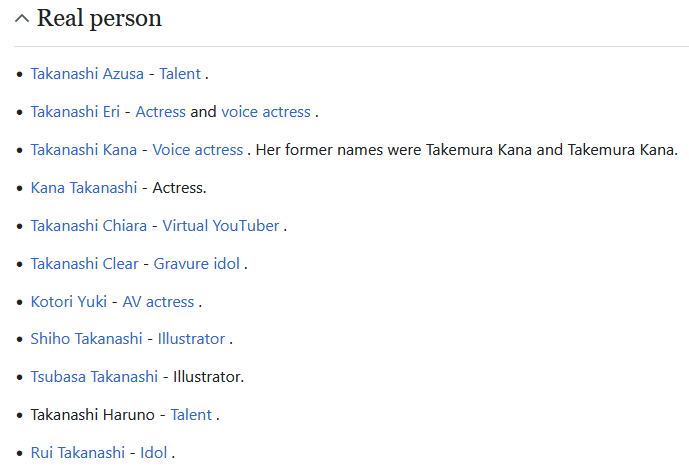Follow the AV actress link
Screen dimensions: 689x475
158,302
